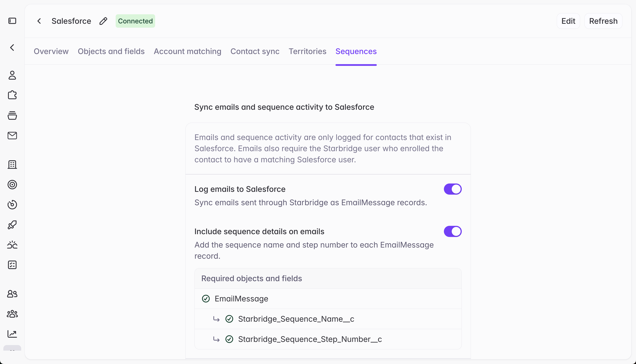Screen dimensions: 636x364
Task: Open the stacked layers sidebar icon
Action: click(12, 115)
